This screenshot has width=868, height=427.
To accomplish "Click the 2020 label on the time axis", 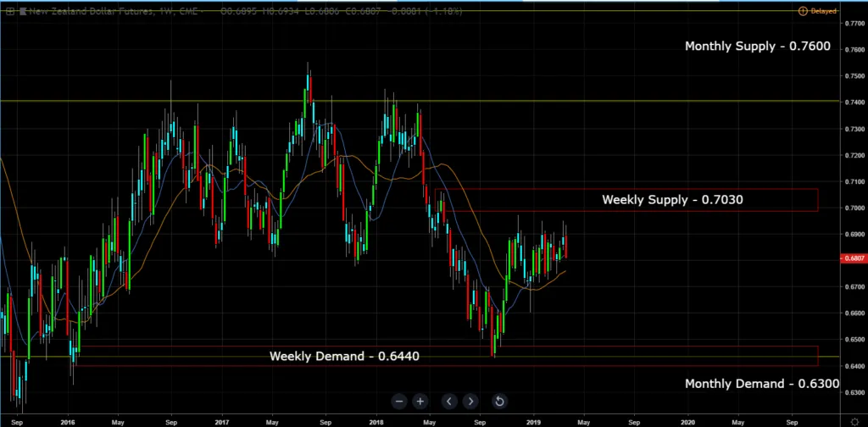I will coord(688,421).
